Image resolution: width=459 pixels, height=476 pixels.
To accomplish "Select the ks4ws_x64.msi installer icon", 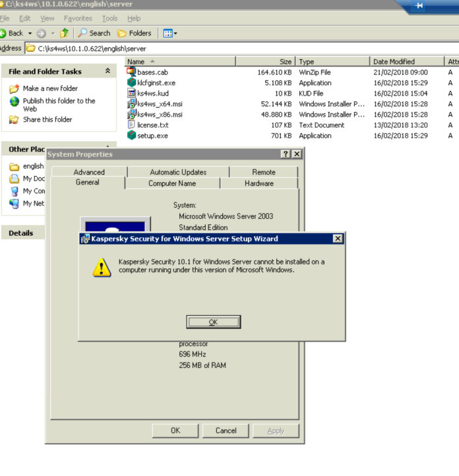I will pyautogui.click(x=131, y=104).
